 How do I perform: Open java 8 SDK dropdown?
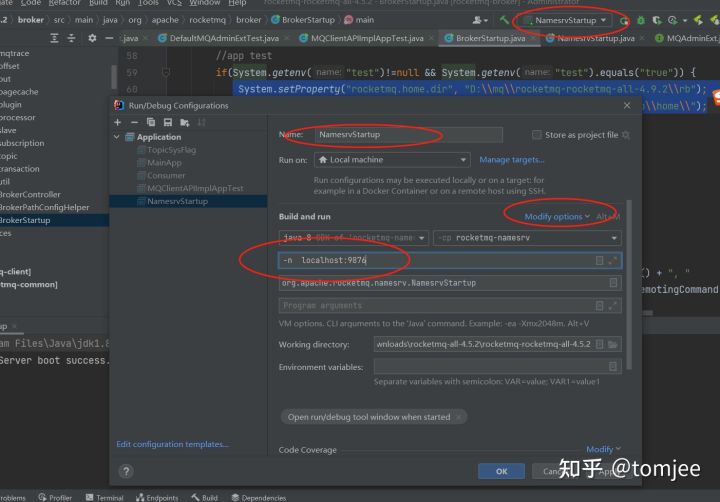point(354,238)
